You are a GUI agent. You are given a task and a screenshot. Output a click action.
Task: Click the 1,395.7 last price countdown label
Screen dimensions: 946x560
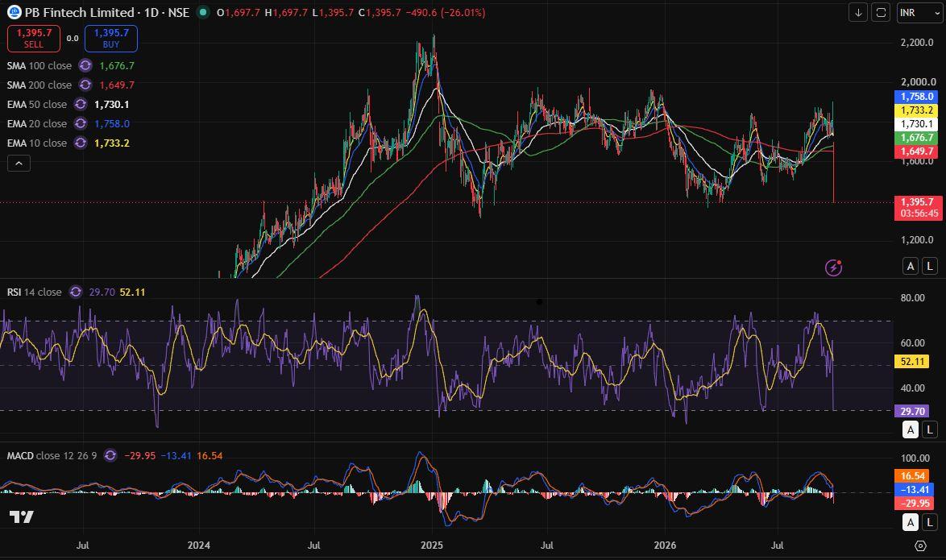point(918,208)
